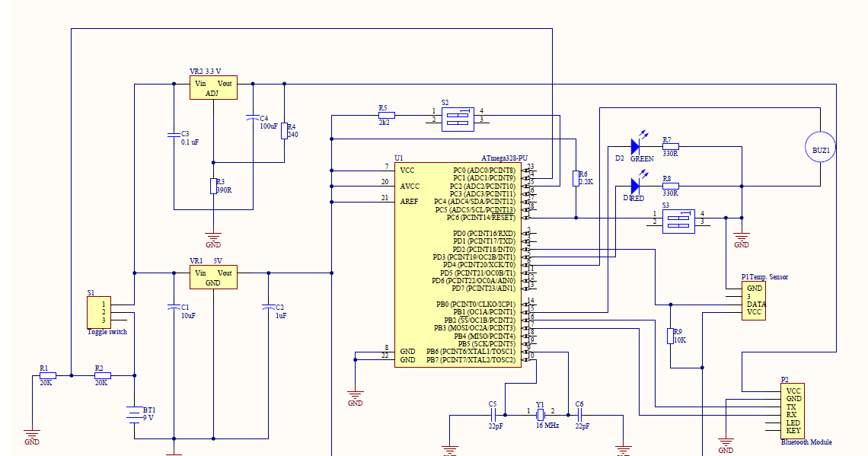868x456 pixels.
Task: Select the AREF pin label on U1
Action: click(x=409, y=202)
